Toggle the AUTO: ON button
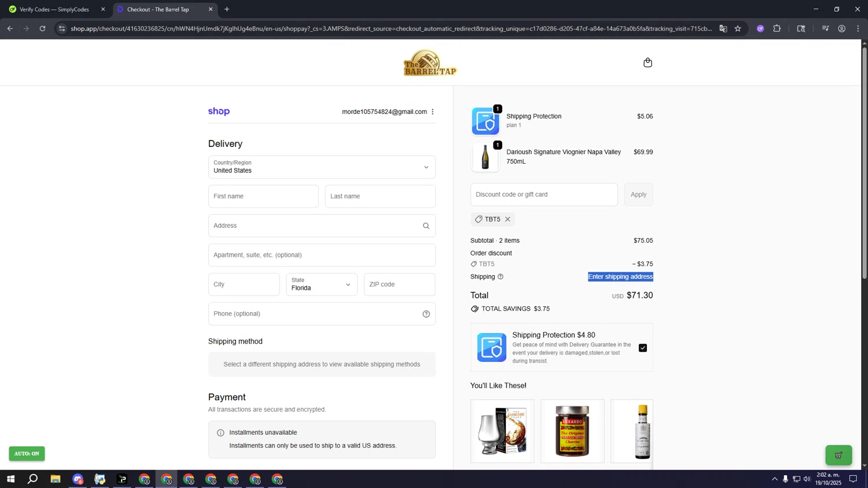This screenshot has height=488, width=868. coord(27,454)
